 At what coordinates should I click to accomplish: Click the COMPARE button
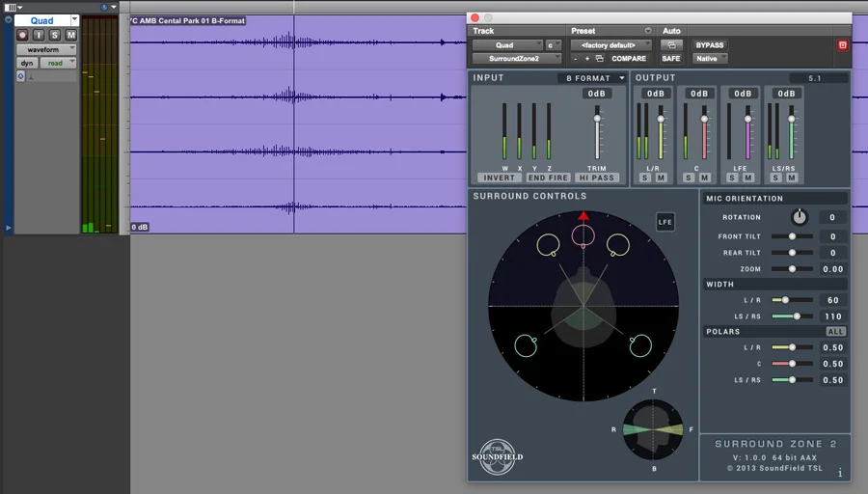click(629, 58)
